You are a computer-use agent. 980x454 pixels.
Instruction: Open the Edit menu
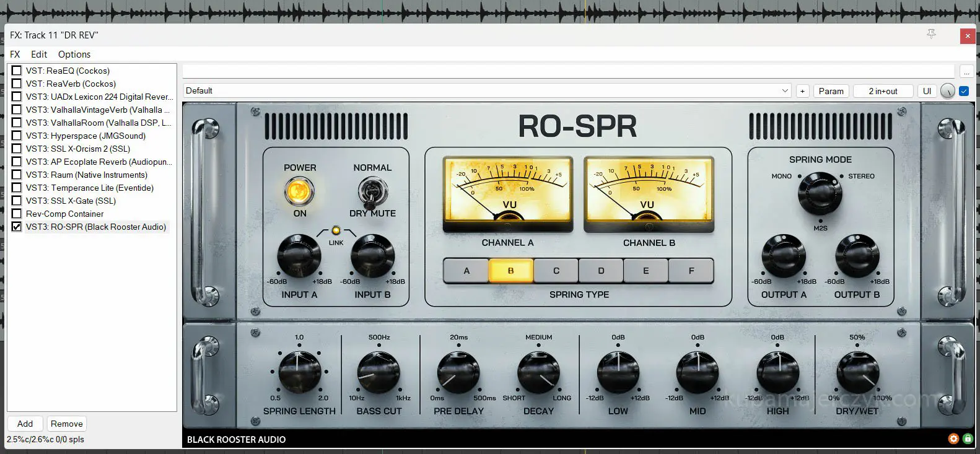click(39, 55)
